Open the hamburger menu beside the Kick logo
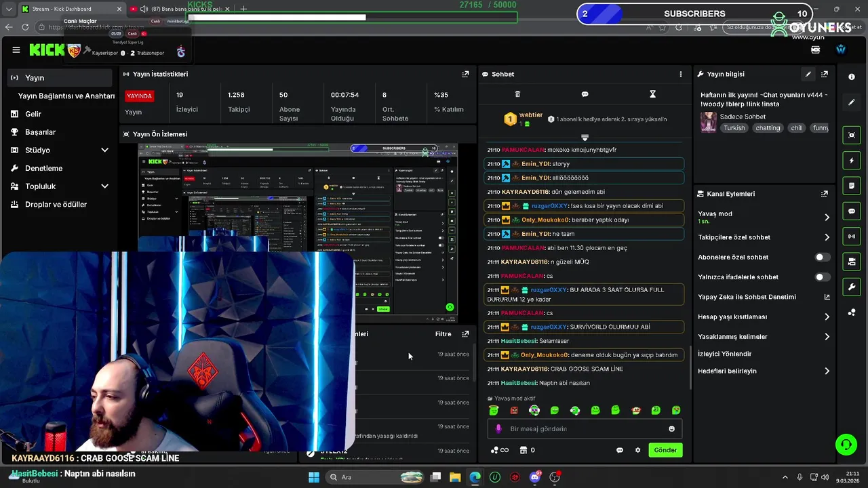 [x=16, y=50]
